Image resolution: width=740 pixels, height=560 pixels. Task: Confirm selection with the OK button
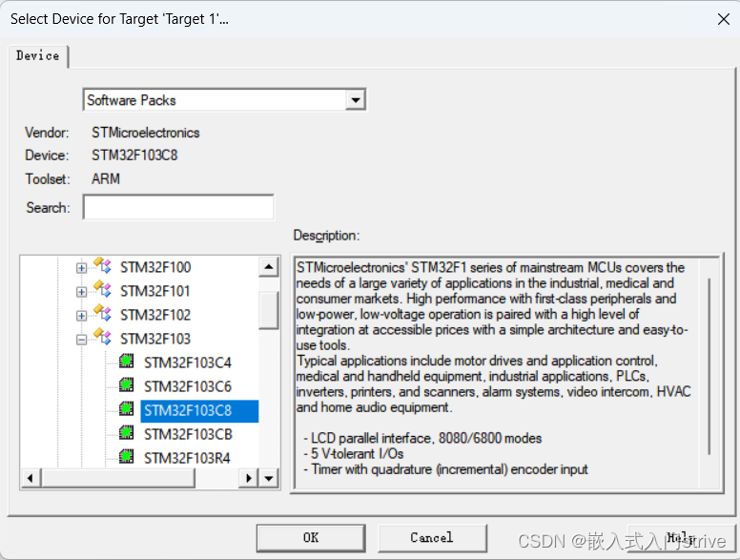tap(311, 537)
